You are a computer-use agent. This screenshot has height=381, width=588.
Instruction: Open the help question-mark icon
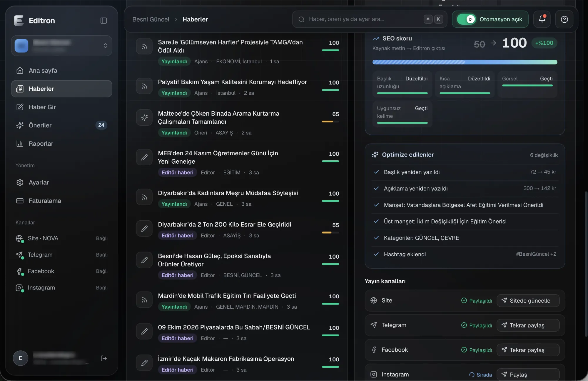coord(564,19)
